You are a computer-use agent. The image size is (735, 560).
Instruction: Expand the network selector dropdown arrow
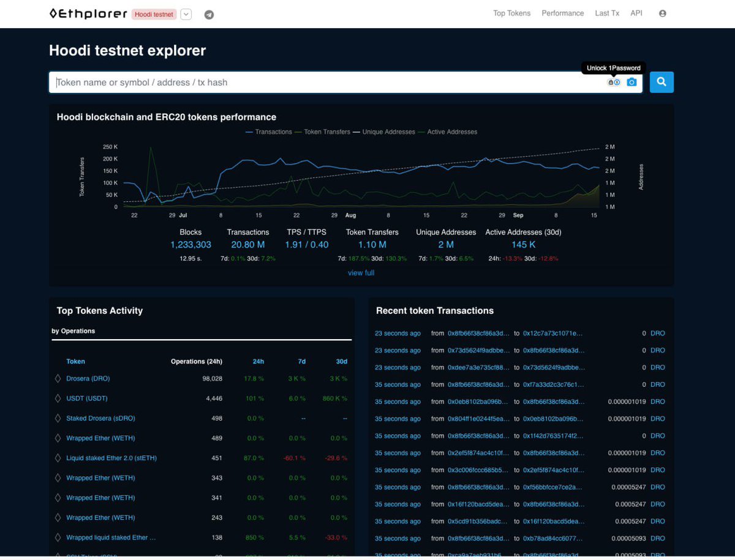coord(186,14)
